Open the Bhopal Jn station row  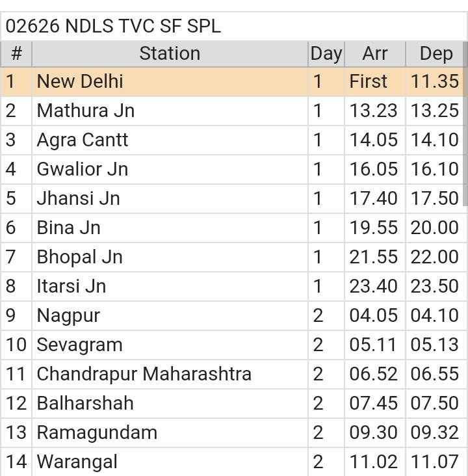(x=79, y=257)
